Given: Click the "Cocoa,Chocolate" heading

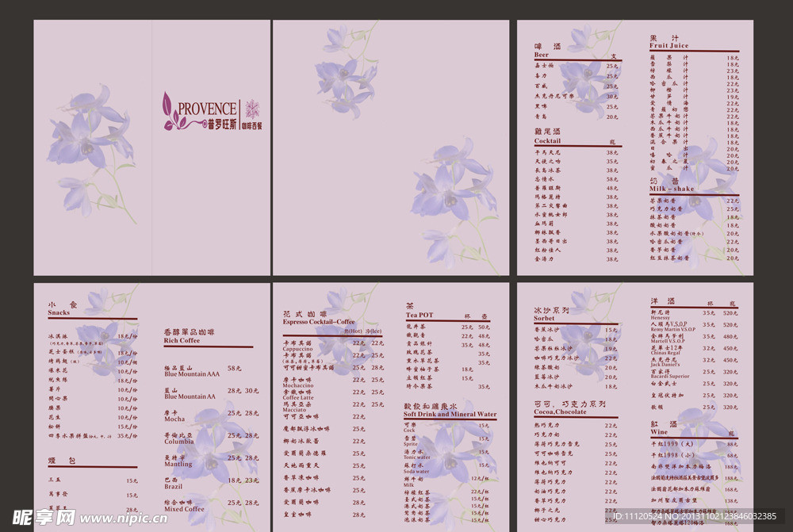Looking at the screenshot, I should tap(561, 412).
